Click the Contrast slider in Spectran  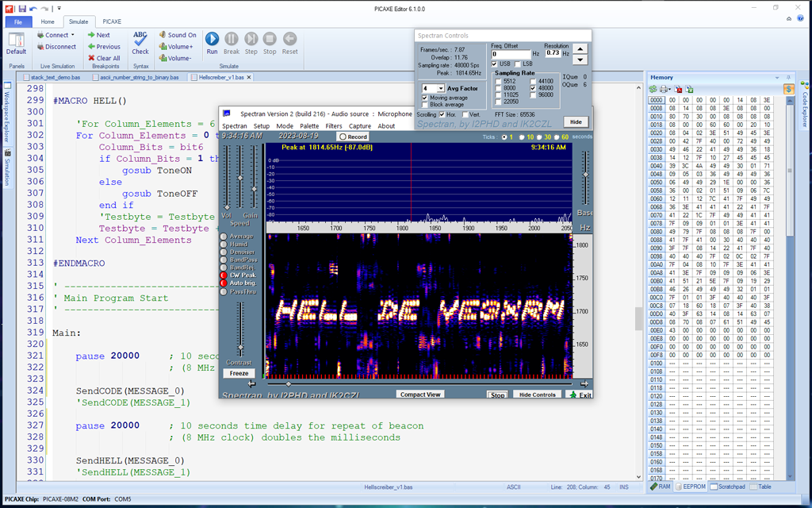tap(240, 329)
